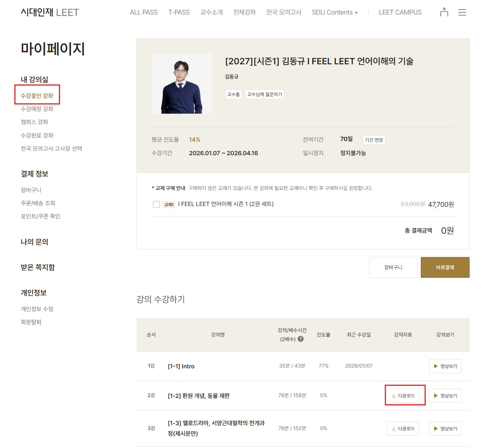
Task: Extend the period with 기간 연장
Action: (374, 140)
